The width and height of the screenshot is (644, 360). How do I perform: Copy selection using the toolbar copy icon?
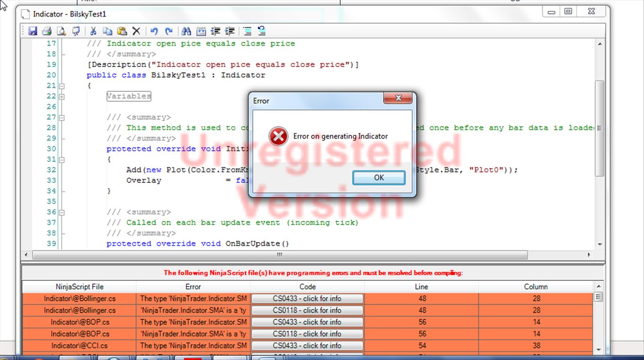tap(108, 31)
